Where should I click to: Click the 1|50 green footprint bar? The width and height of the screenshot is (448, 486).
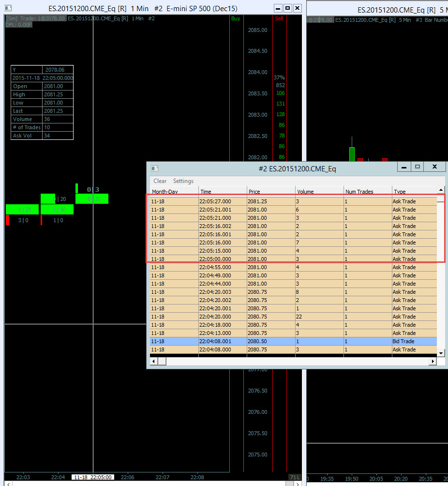57,210
